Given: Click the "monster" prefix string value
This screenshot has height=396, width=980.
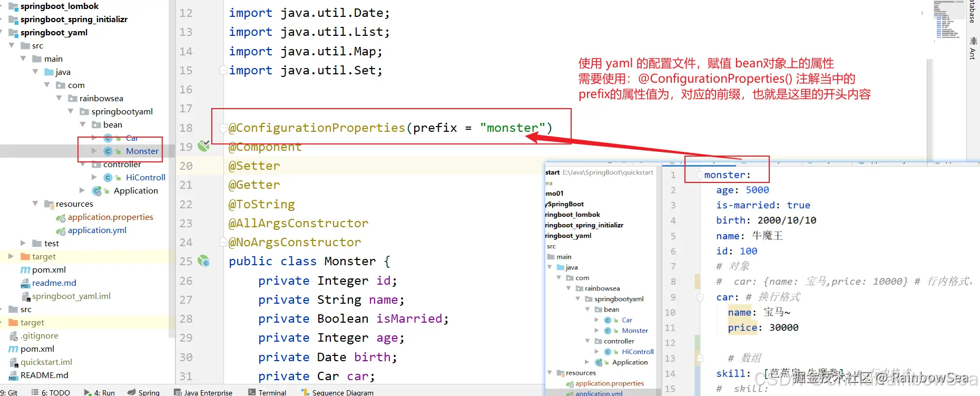Looking at the screenshot, I should tap(512, 128).
